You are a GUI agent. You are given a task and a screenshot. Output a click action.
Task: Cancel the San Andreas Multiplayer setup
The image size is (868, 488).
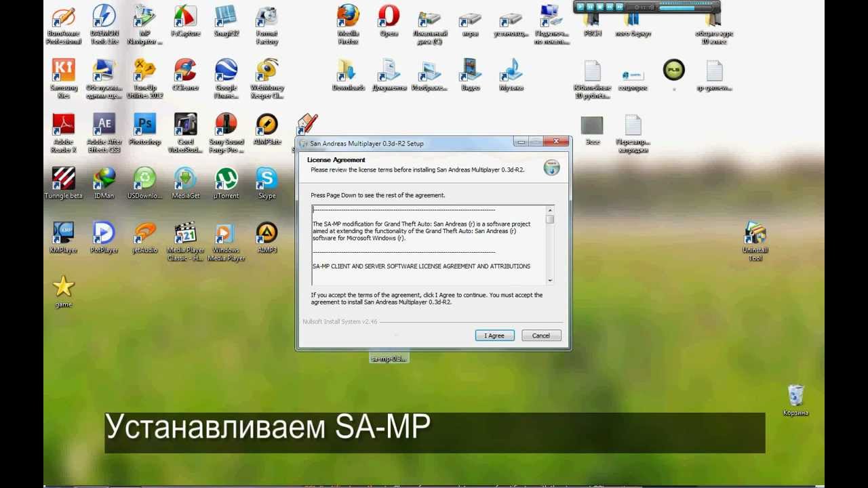coord(541,335)
